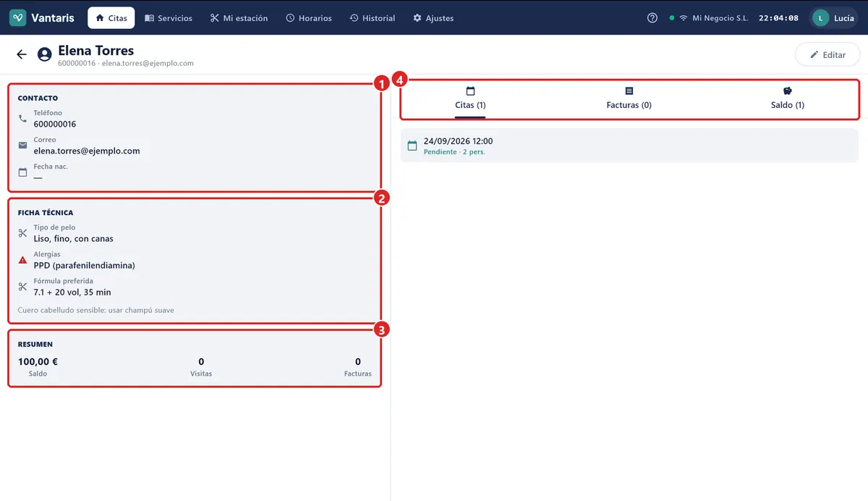Click the Editar button

[x=827, y=55]
